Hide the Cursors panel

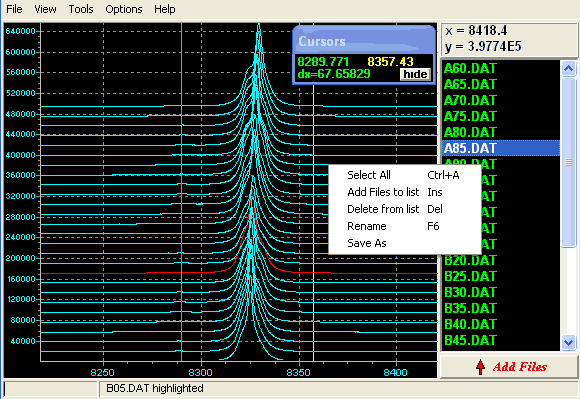point(415,74)
